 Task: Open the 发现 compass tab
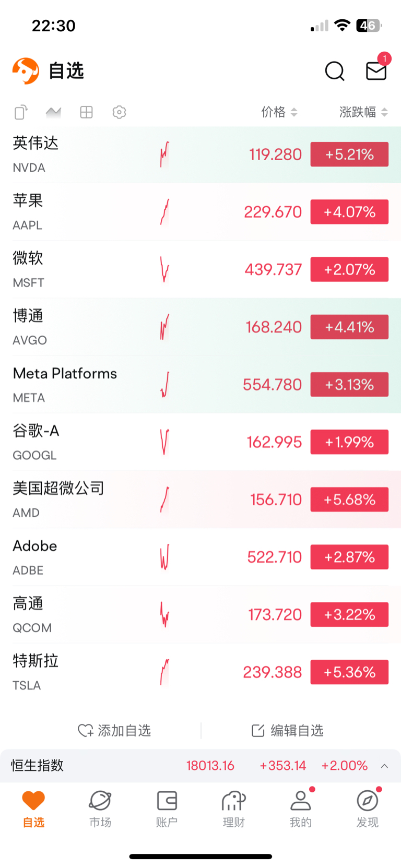tap(367, 808)
